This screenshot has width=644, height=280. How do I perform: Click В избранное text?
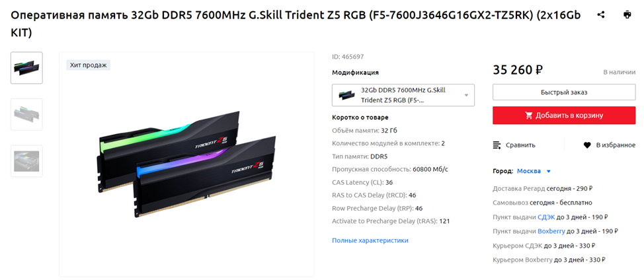(x=616, y=145)
